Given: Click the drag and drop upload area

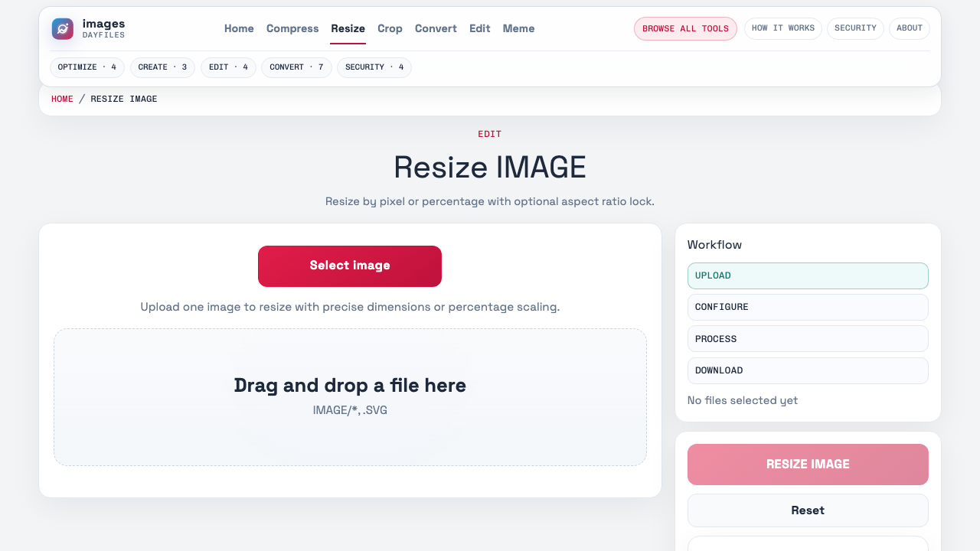Looking at the screenshot, I should pos(350,396).
